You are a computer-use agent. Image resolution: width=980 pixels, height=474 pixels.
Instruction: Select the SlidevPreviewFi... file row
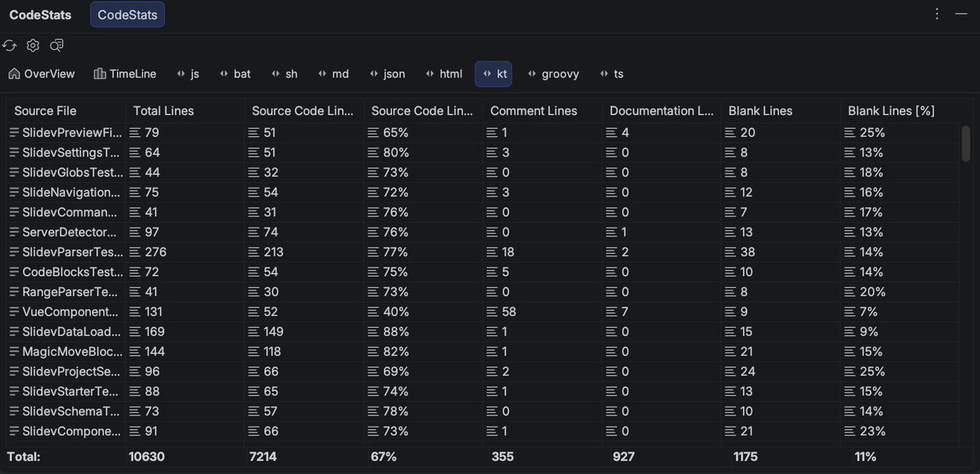tap(483, 133)
